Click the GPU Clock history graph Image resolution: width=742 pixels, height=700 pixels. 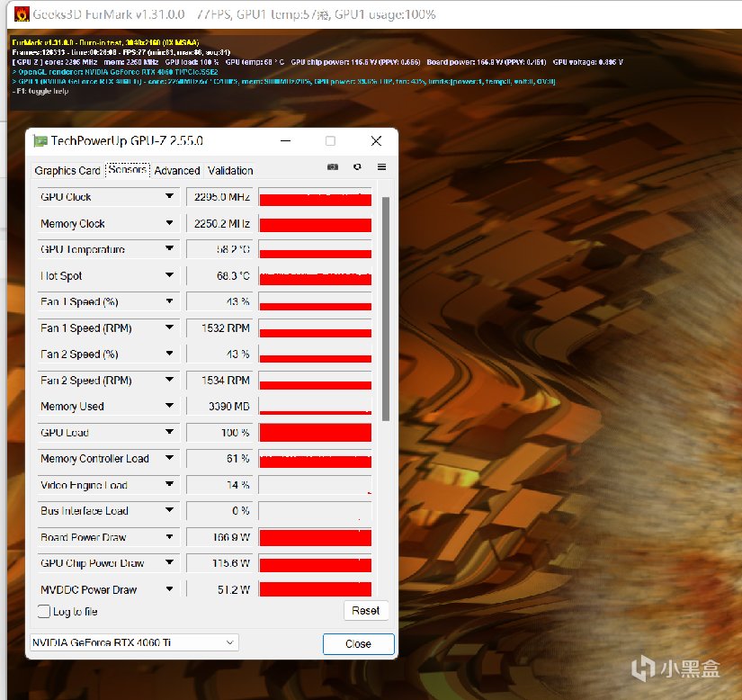[315, 197]
